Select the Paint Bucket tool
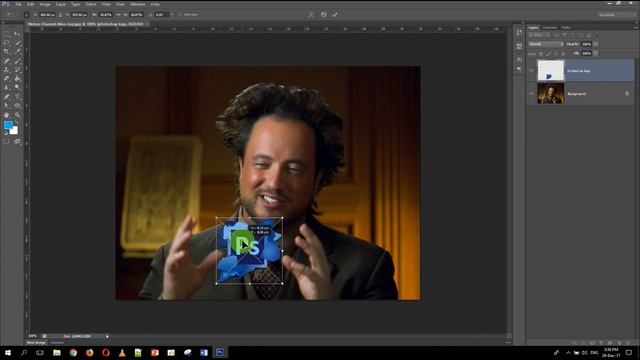640x360 pixels. click(x=17, y=79)
